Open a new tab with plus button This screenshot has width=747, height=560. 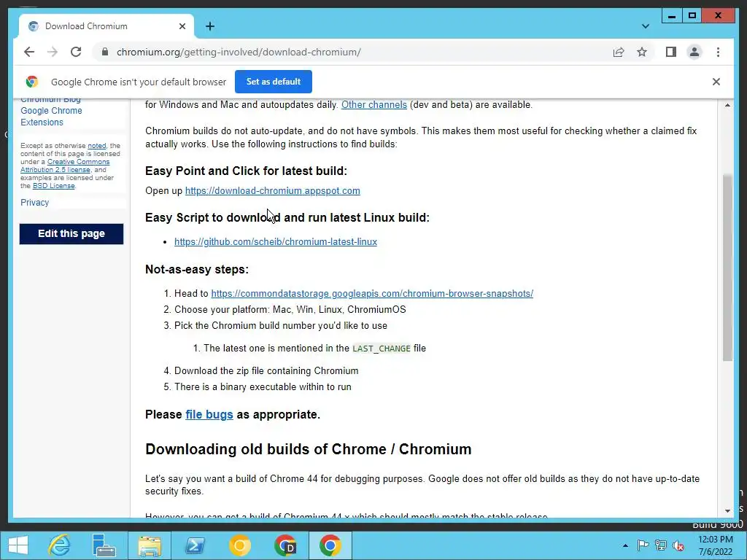[x=210, y=26]
